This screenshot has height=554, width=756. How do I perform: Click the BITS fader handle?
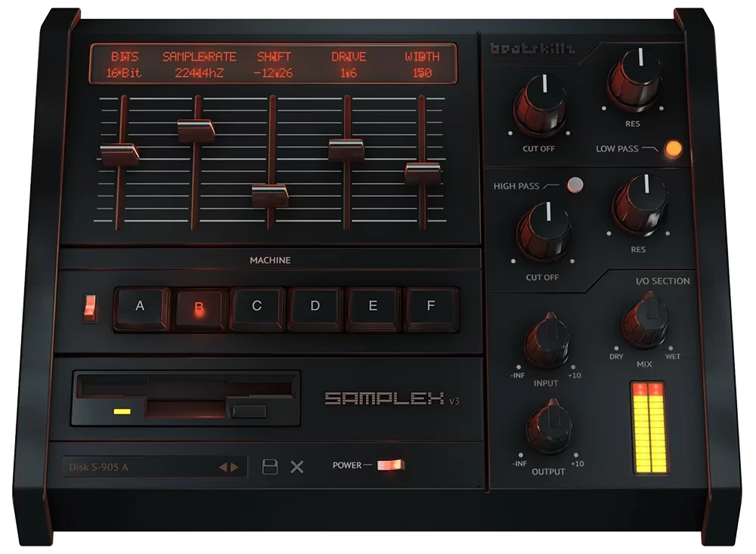point(119,154)
